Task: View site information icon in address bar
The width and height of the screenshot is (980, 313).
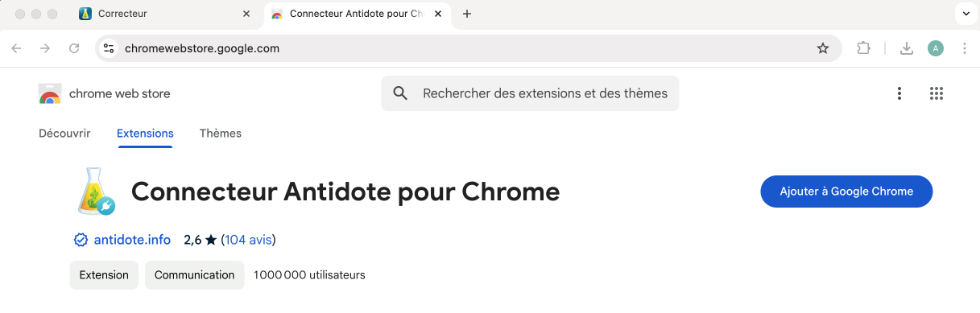Action: point(110,48)
